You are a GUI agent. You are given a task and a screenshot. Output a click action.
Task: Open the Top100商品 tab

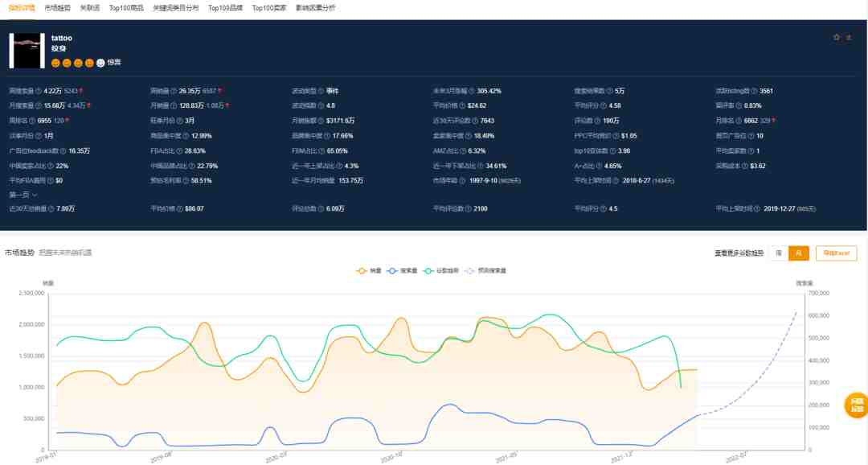tap(127, 7)
